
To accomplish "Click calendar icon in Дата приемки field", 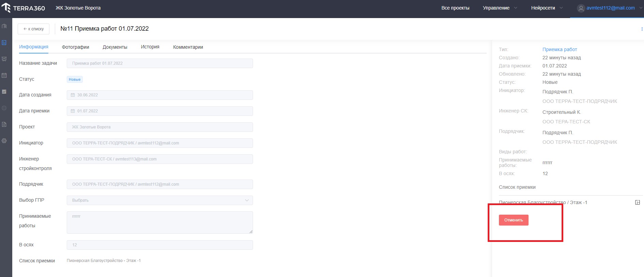I will [x=73, y=111].
